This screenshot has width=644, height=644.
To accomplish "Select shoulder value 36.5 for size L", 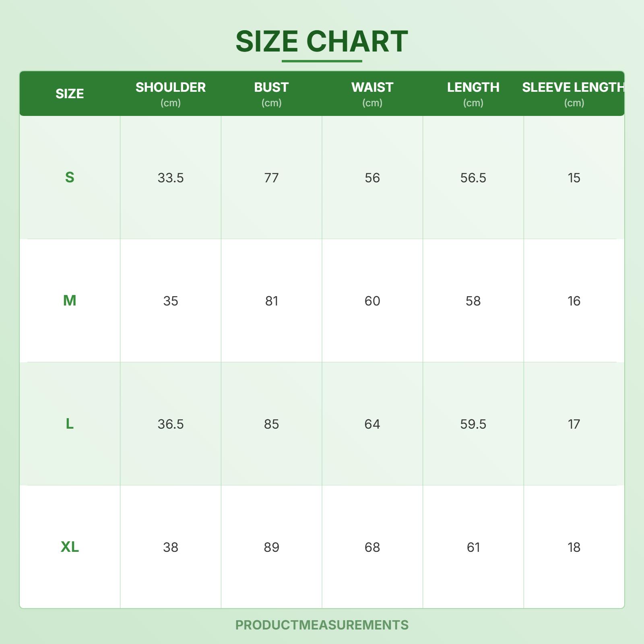I will click(171, 424).
